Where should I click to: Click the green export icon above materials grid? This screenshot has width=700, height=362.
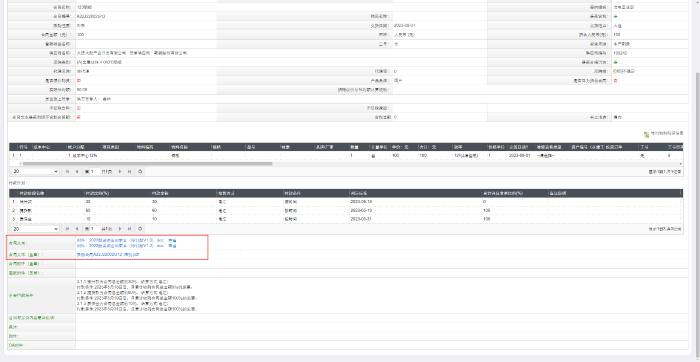(x=646, y=134)
